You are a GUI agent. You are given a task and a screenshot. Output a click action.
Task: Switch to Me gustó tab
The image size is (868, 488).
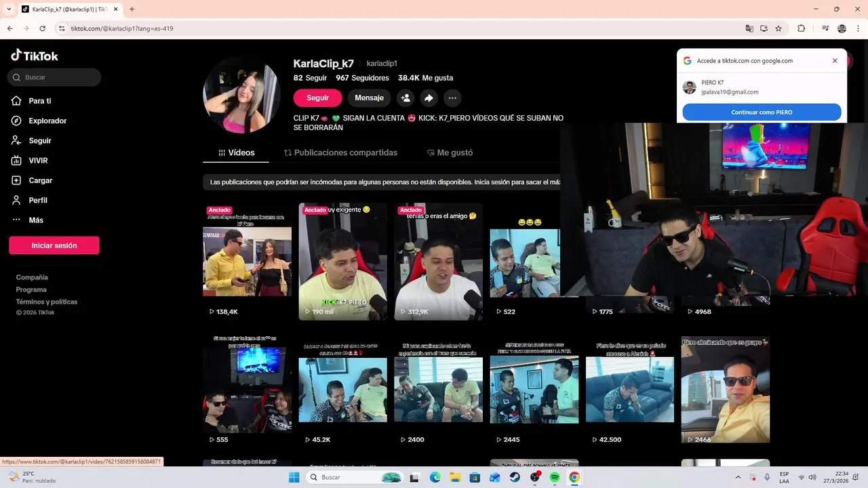[x=450, y=152]
